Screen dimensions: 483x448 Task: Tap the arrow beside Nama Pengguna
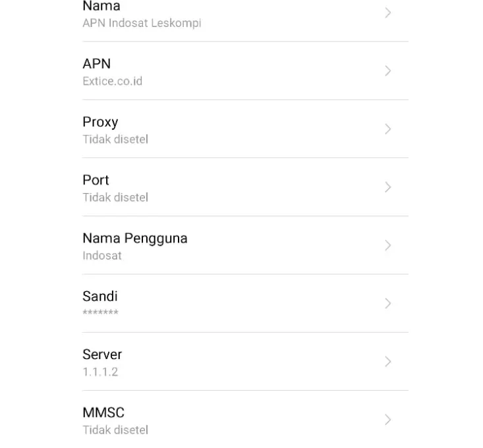[x=388, y=245]
